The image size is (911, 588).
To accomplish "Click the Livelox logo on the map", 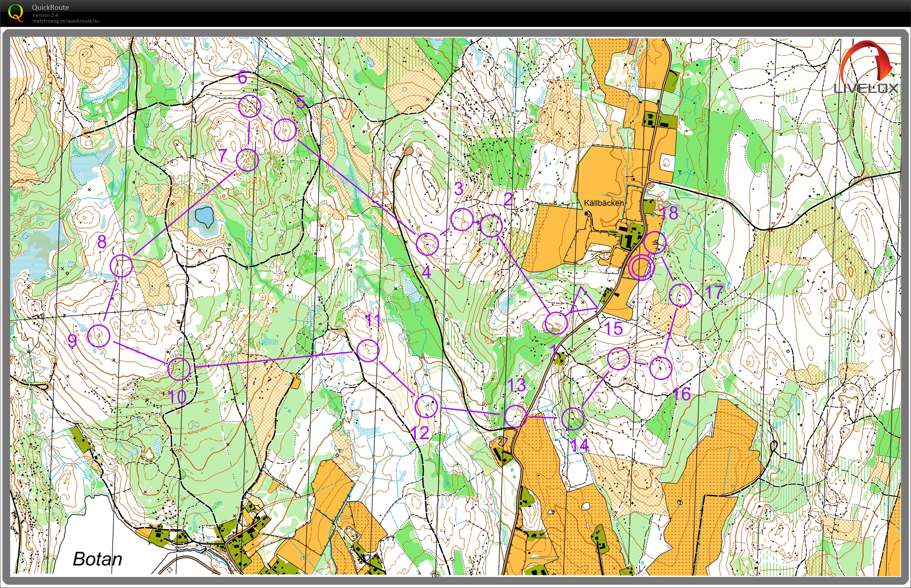I will pyautogui.click(x=866, y=67).
